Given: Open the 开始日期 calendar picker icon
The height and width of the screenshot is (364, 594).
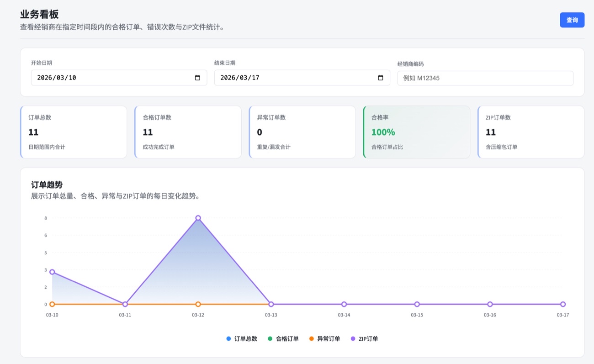Looking at the screenshot, I should tap(197, 78).
